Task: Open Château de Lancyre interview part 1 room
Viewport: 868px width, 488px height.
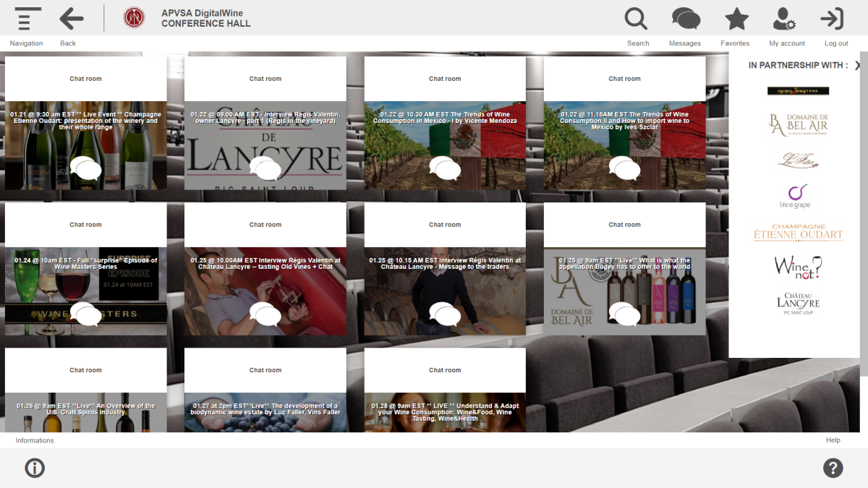Action: click(x=265, y=145)
